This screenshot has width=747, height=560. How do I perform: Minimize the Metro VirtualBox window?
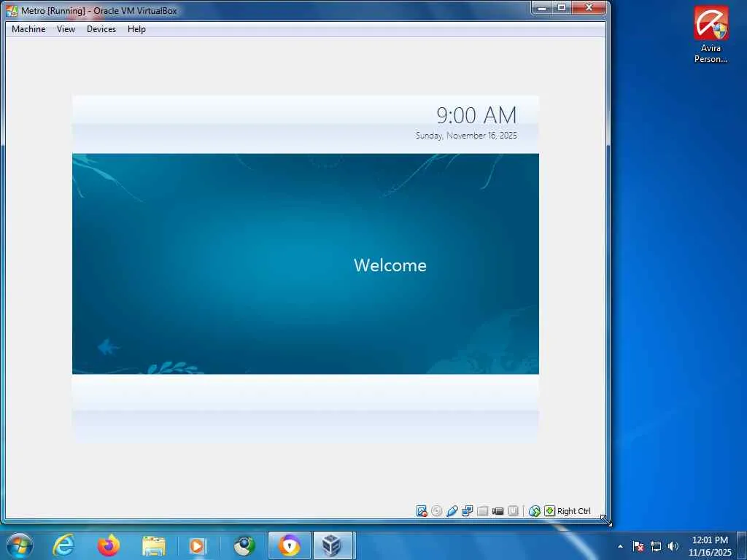(x=541, y=7)
